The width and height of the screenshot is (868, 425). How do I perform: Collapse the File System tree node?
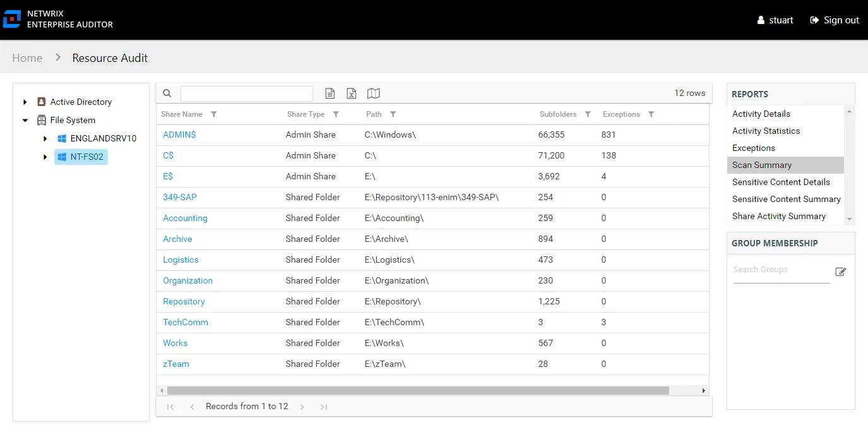pos(25,120)
